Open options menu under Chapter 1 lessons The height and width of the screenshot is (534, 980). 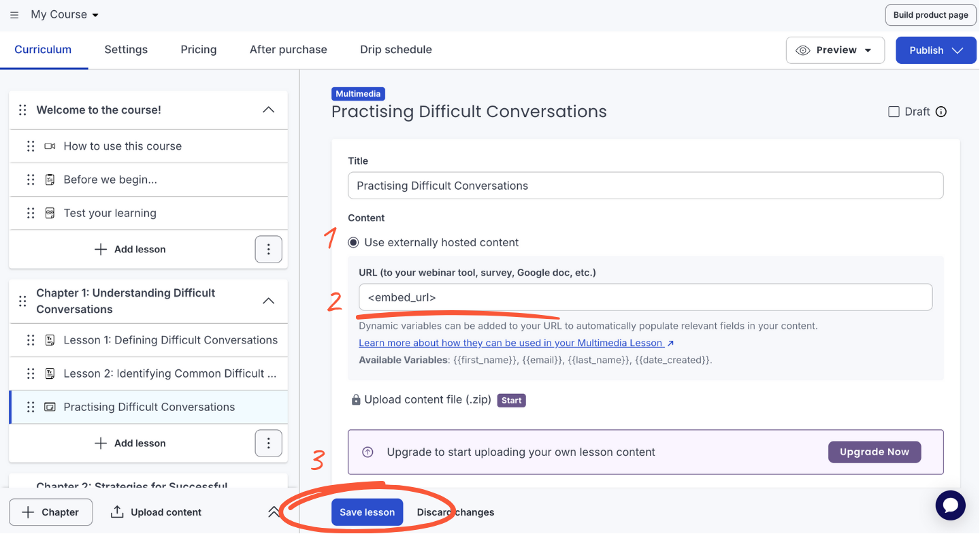coord(268,444)
